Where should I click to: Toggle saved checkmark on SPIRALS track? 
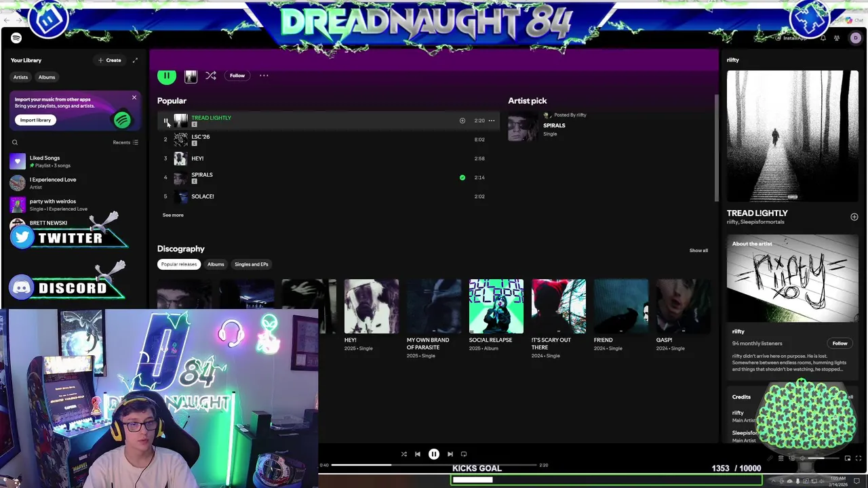point(462,178)
